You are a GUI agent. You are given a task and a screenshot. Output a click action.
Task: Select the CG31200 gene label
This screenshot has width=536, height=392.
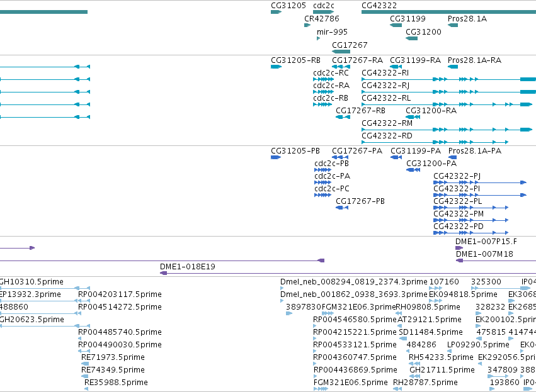(423, 31)
